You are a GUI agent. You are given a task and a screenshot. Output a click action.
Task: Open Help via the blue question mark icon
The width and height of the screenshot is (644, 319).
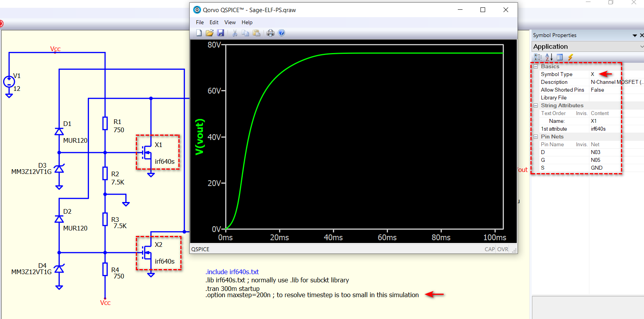(x=281, y=33)
